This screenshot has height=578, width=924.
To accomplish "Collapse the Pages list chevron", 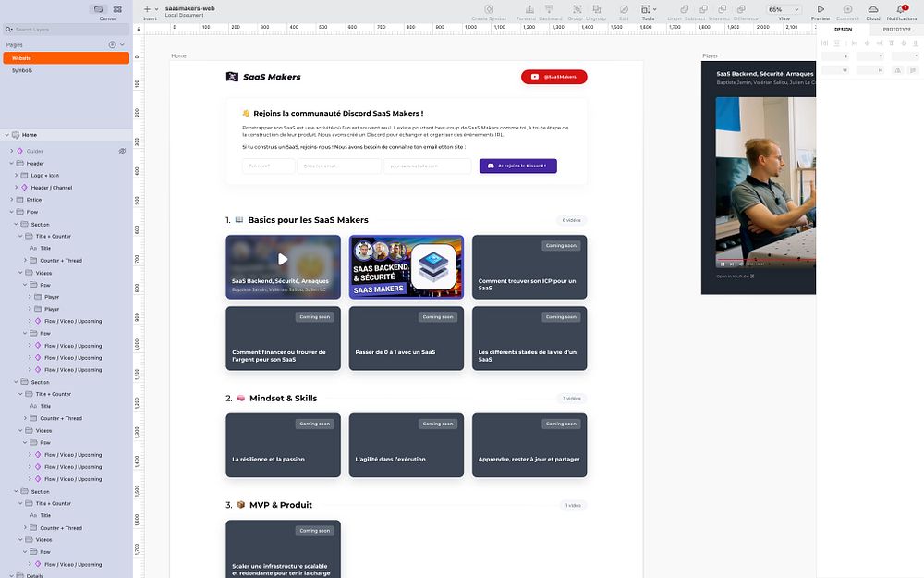I will tap(122, 44).
